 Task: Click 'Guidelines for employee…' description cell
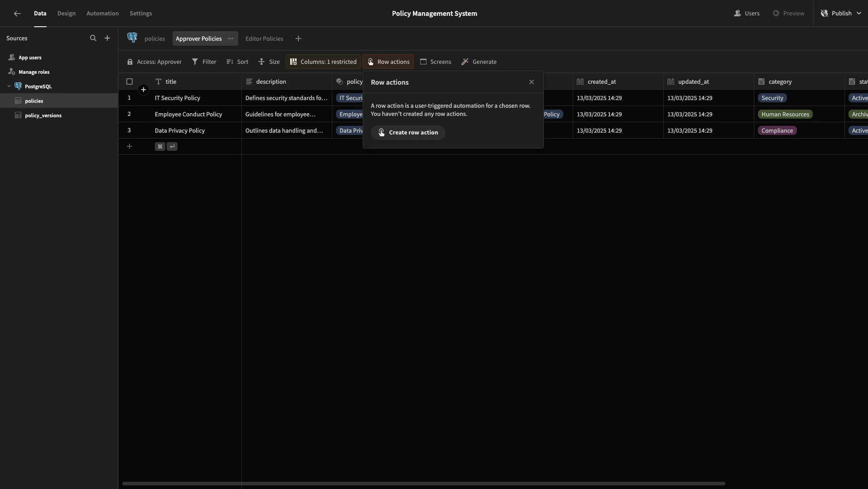[x=287, y=114]
